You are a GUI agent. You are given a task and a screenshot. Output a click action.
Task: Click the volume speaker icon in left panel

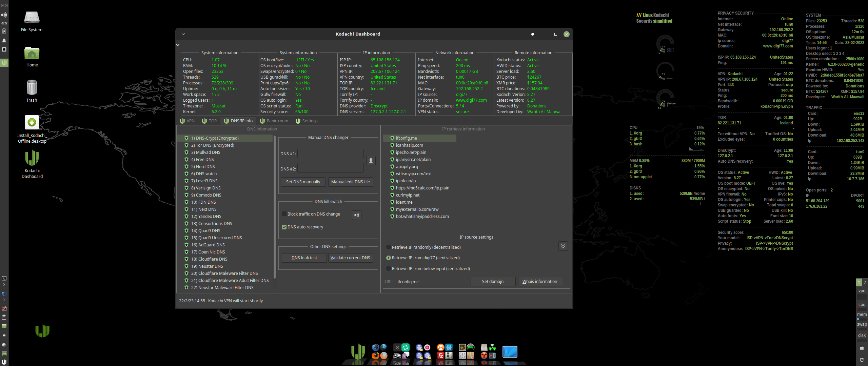(x=4, y=15)
